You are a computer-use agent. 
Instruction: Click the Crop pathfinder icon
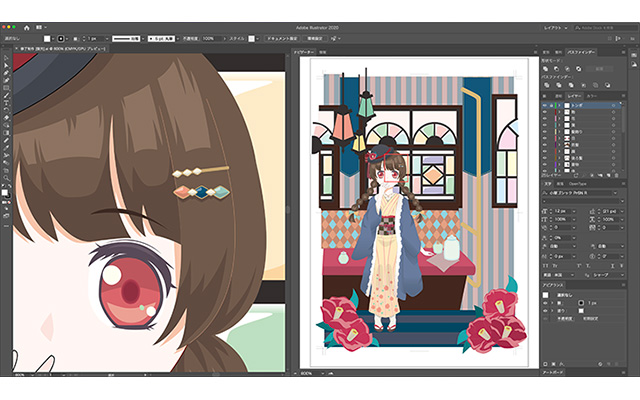[583, 85]
